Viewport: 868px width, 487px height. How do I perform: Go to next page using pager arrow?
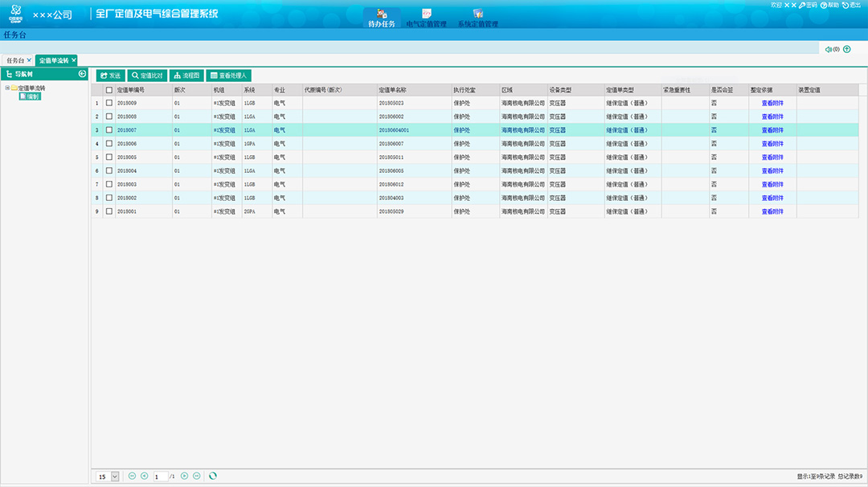184,477
